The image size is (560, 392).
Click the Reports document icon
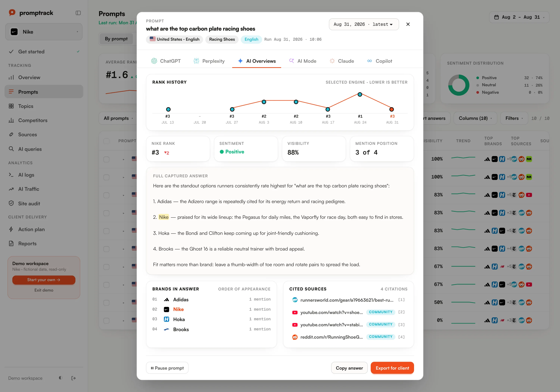[x=11, y=243]
